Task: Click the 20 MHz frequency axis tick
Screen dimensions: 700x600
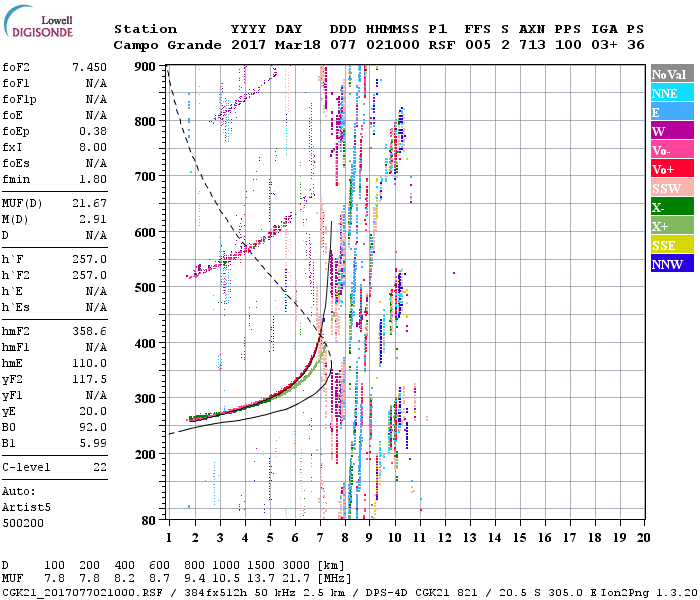Action: click(645, 536)
